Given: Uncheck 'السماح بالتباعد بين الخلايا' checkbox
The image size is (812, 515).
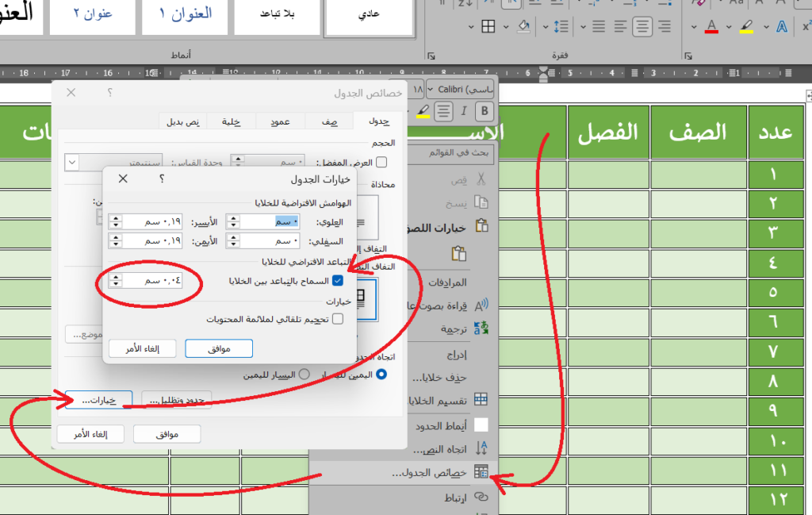Looking at the screenshot, I should pos(338,281).
